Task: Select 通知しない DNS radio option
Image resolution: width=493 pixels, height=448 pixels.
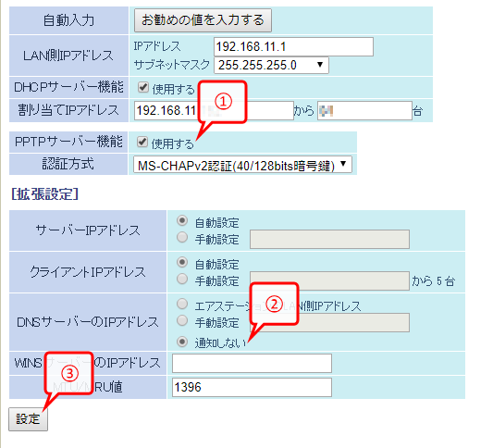Action: tap(182, 342)
